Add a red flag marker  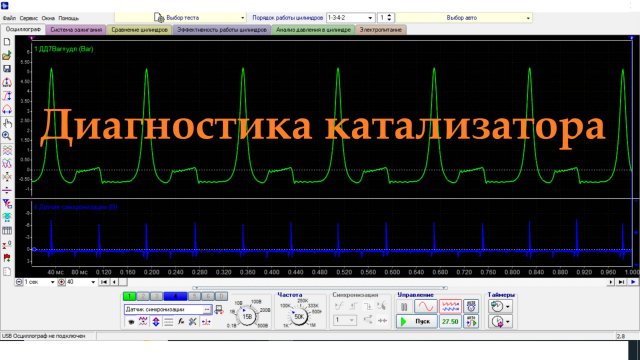pyautogui.click(x=7, y=258)
